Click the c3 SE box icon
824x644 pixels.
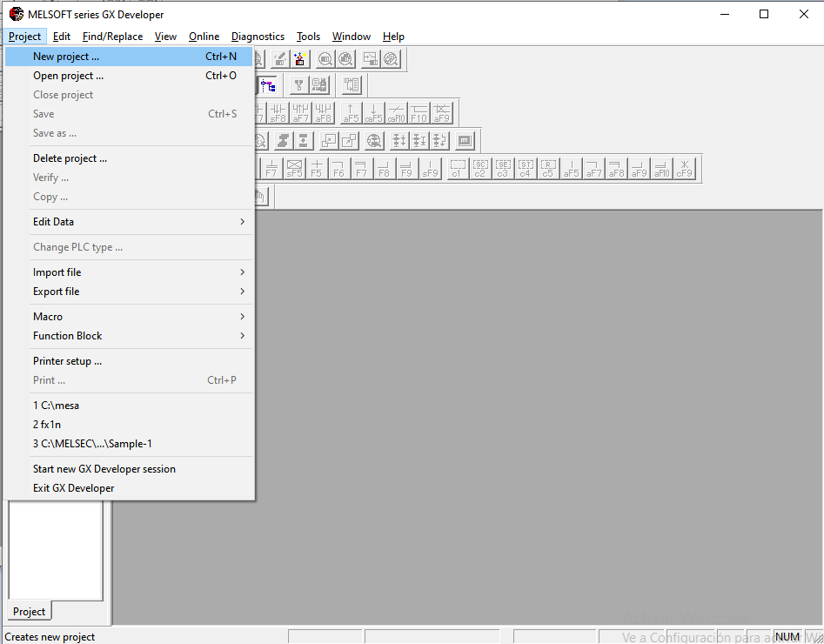tap(503, 168)
